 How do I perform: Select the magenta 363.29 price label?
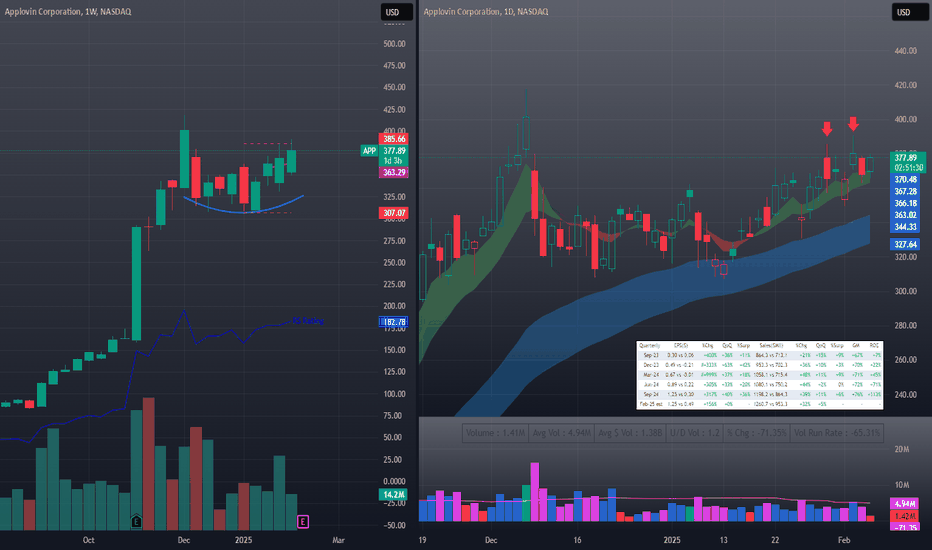(x=394, y=172)
